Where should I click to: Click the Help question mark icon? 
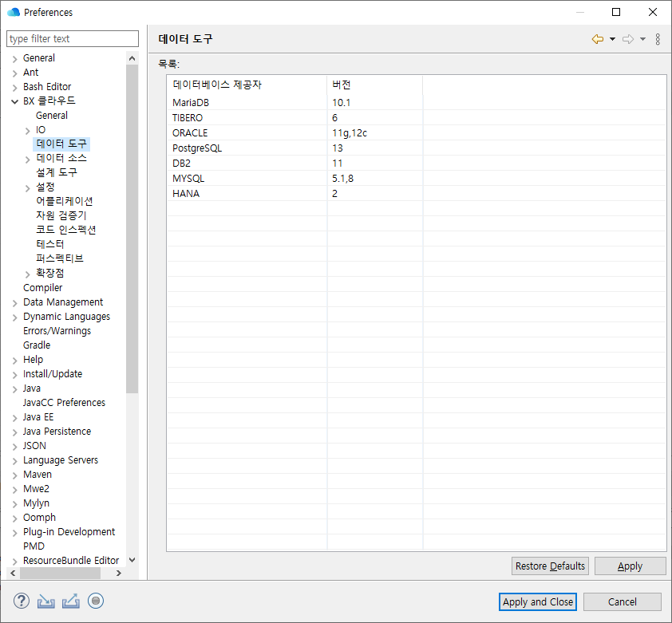coord(21,601)
